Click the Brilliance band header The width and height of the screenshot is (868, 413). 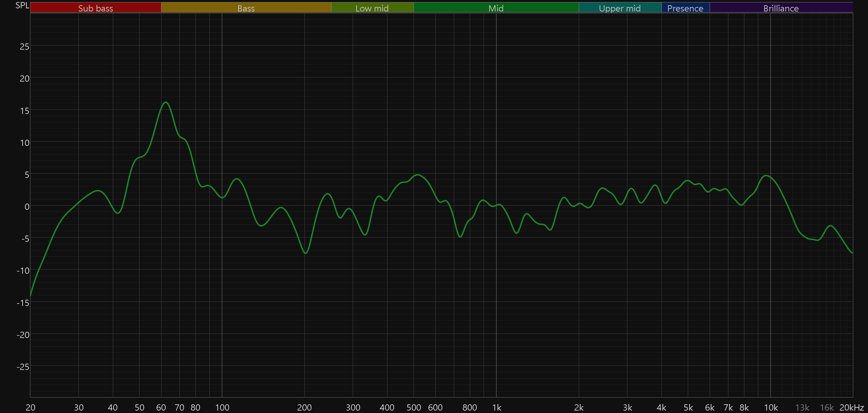click(781, 8)
